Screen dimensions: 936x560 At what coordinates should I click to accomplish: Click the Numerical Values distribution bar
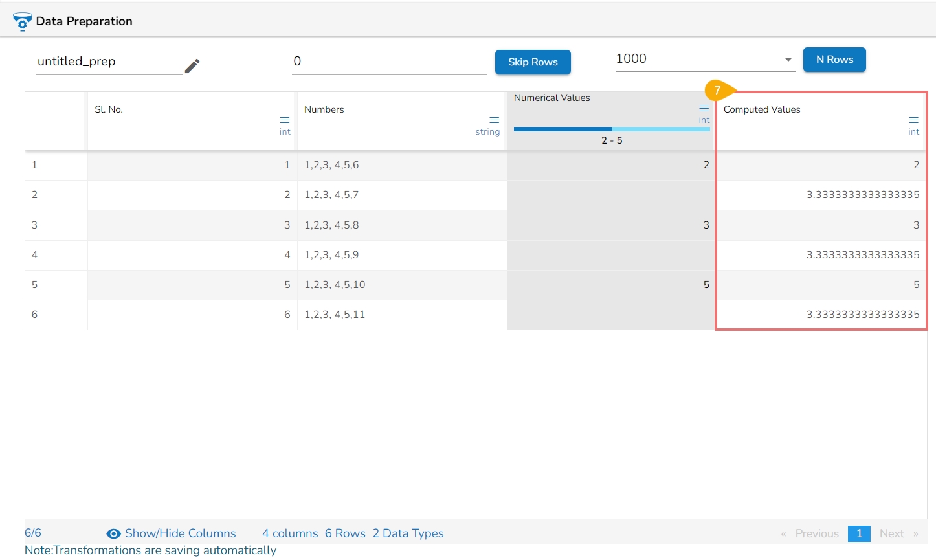[611, 129]
